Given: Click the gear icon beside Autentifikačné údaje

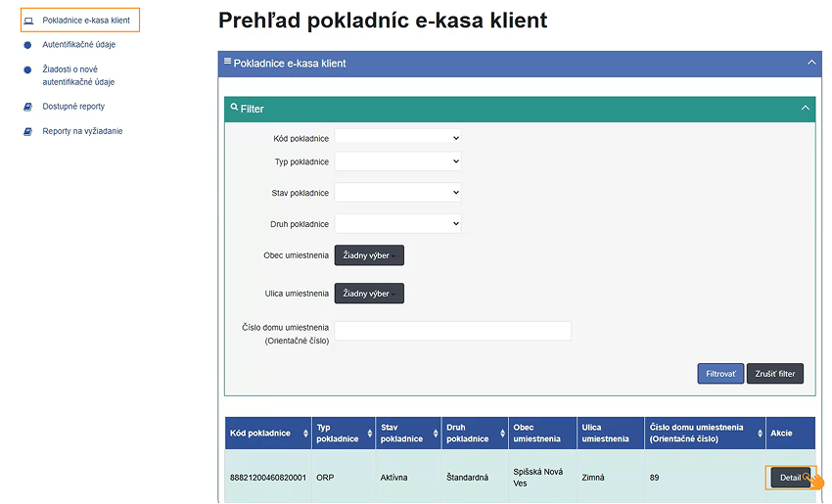Looking at the screenshot, I should [28, 44].
